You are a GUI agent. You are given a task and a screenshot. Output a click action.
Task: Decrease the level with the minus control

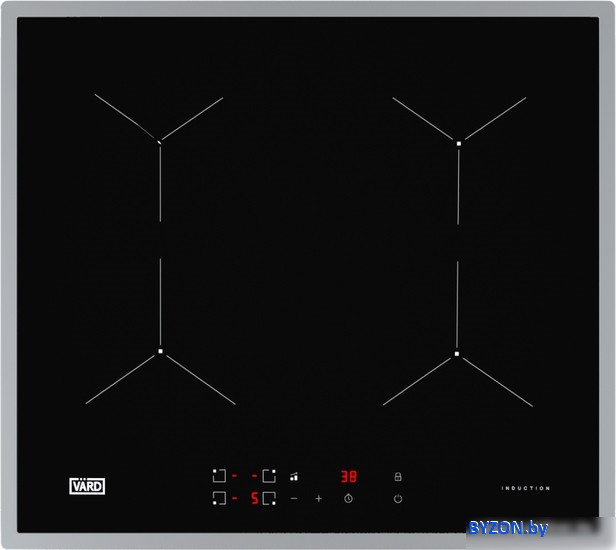click(x=294, y=499)
